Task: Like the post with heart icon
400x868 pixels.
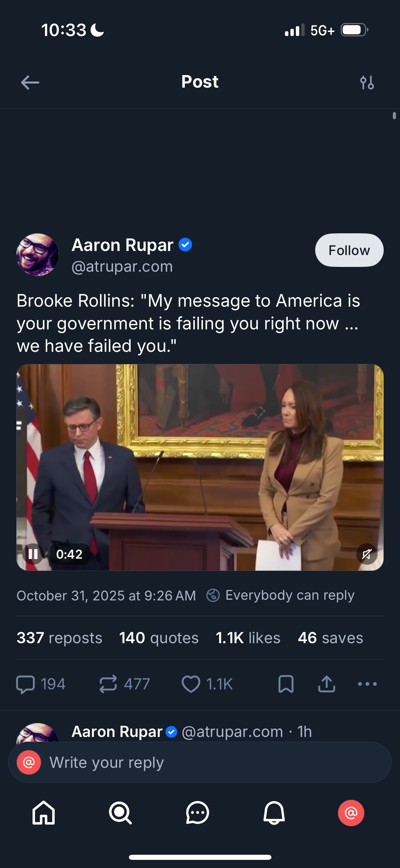Action: [191, 684]
